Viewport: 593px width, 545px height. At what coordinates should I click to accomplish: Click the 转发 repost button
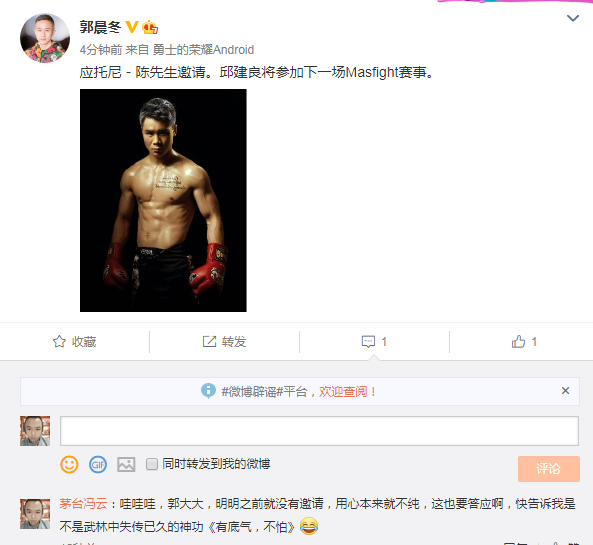point(224,342)
